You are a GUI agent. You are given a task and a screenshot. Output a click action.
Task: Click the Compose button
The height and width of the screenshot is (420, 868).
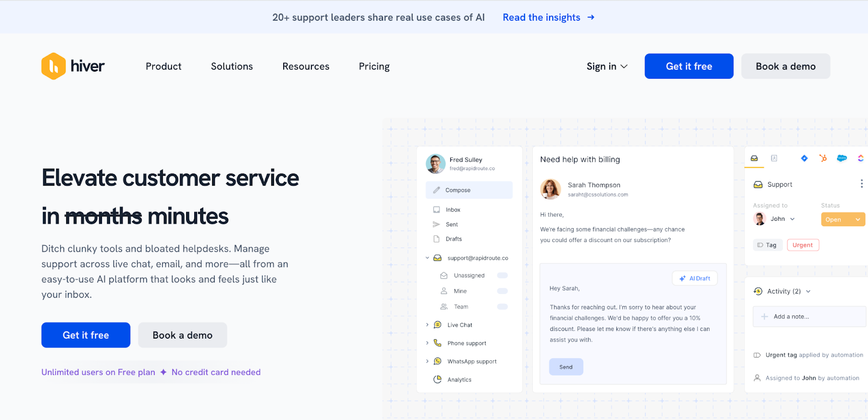tap(469, 190)
